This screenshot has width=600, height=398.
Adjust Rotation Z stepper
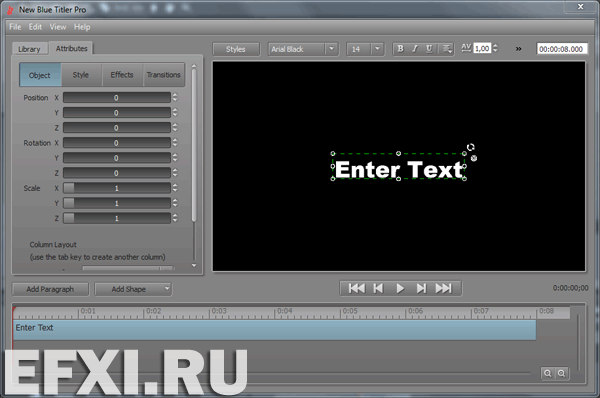tap(175, 173)
